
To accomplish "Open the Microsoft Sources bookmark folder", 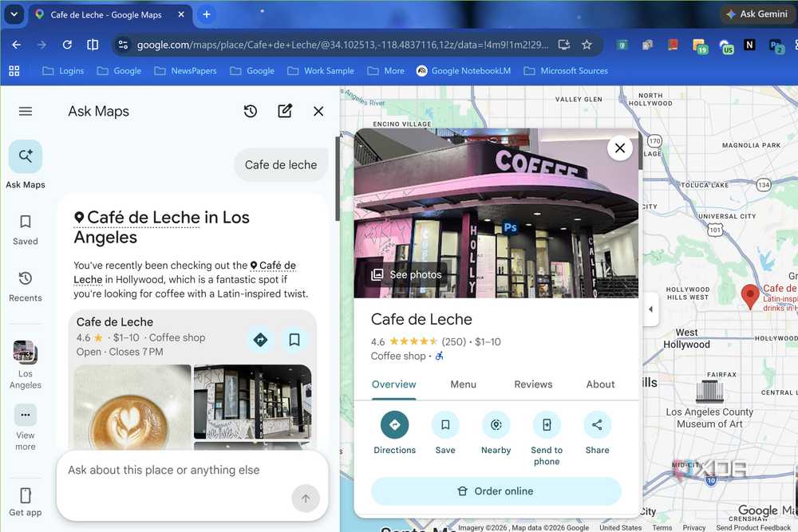I will point(566,71).
